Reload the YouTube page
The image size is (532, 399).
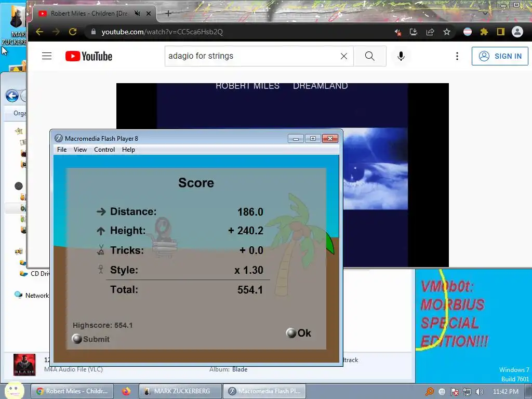(73, 32)
